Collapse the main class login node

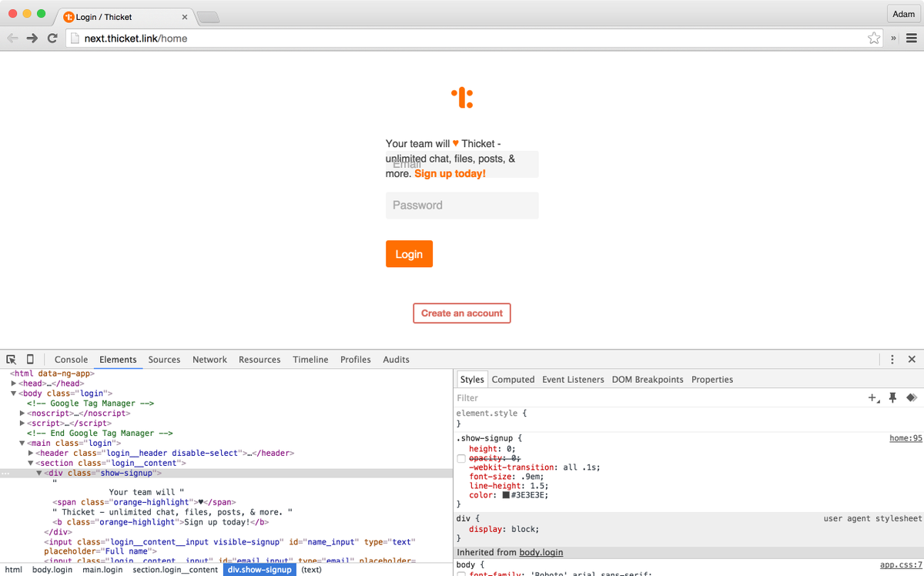pos(22,444)
